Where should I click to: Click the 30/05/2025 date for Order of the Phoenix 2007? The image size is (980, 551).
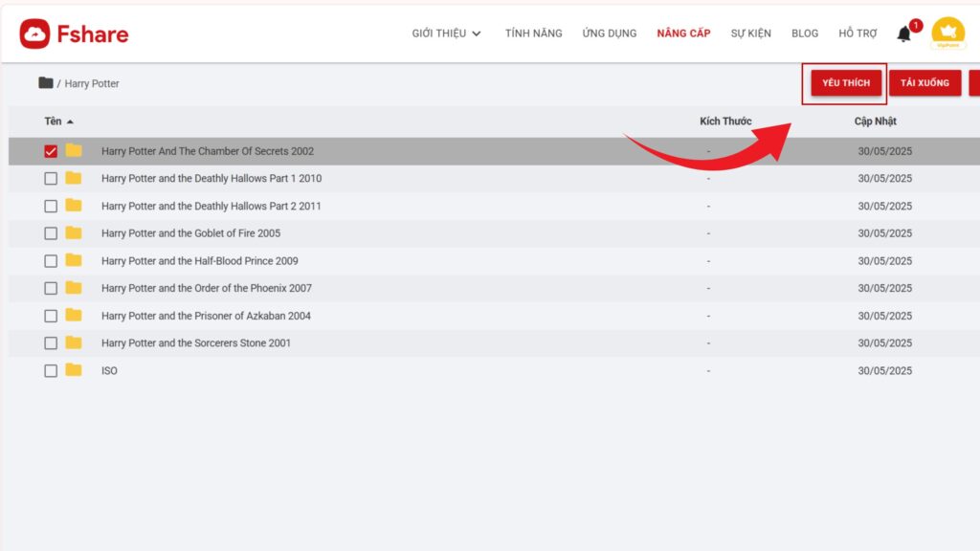pos(884,289)
